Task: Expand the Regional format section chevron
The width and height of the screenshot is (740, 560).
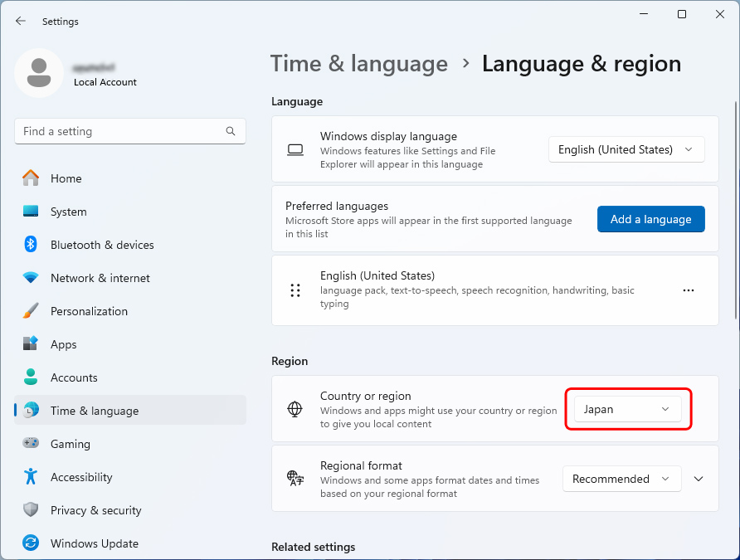Action: [699, 479]
